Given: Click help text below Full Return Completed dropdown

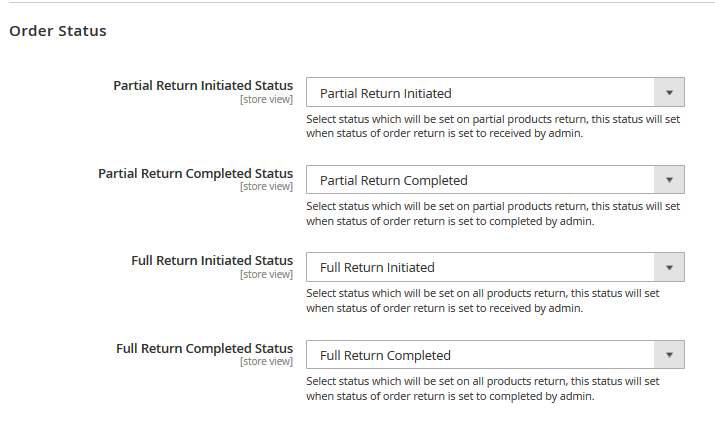Looking at the screenshot, I should point(482,389).
